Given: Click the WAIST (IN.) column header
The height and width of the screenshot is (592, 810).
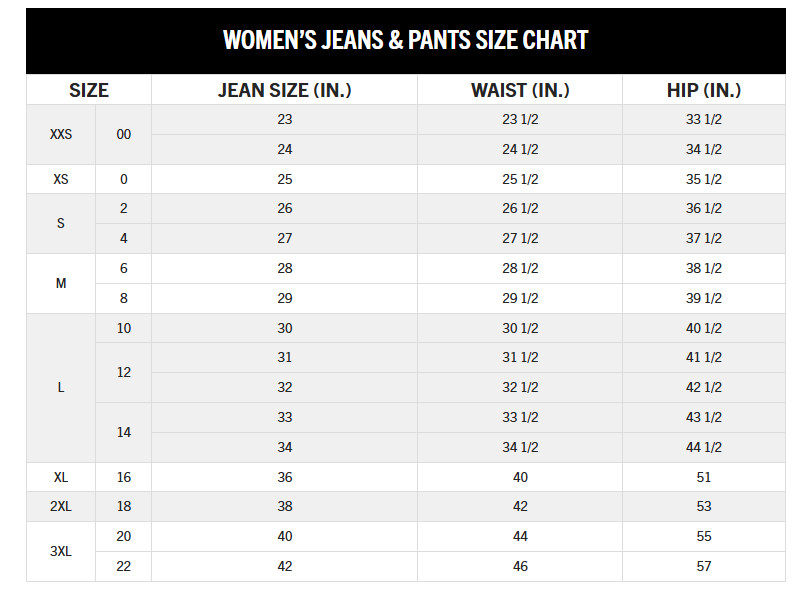Looking at the screenshot, I should click(x=520, y=90).
